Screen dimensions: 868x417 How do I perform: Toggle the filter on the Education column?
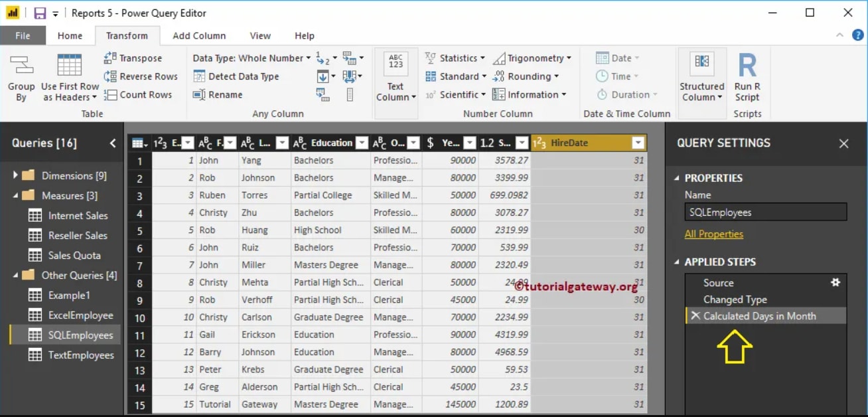[361, 142]
